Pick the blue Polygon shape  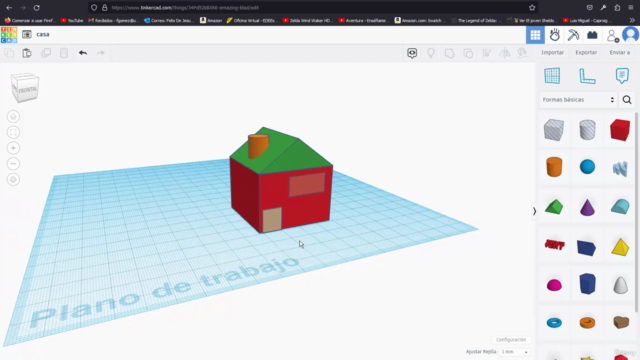tap(587, 284)
